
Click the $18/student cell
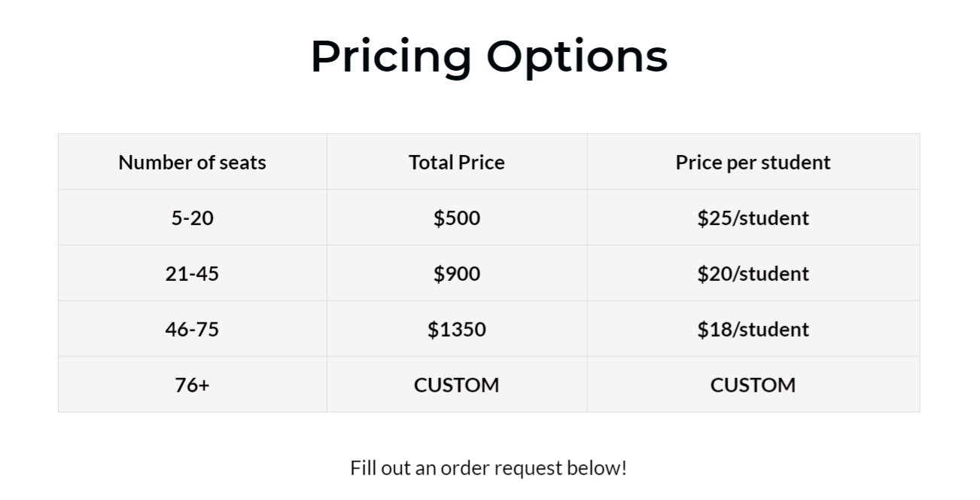[x=753, y=329]
